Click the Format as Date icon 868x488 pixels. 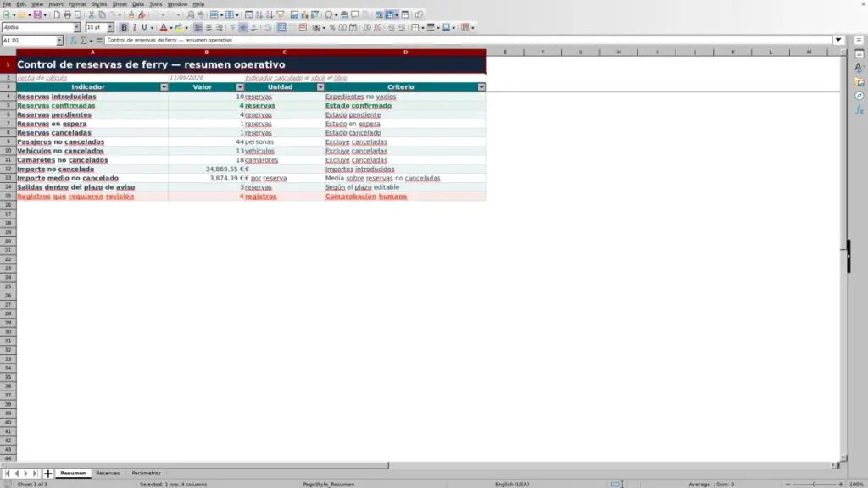pyautogui.click(x=353, y=28)
